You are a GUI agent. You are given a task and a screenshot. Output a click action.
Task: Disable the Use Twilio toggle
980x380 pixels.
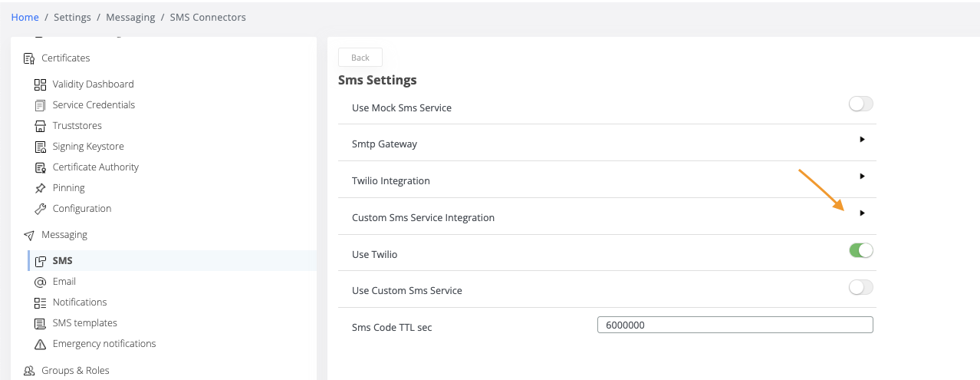(860, 250)
